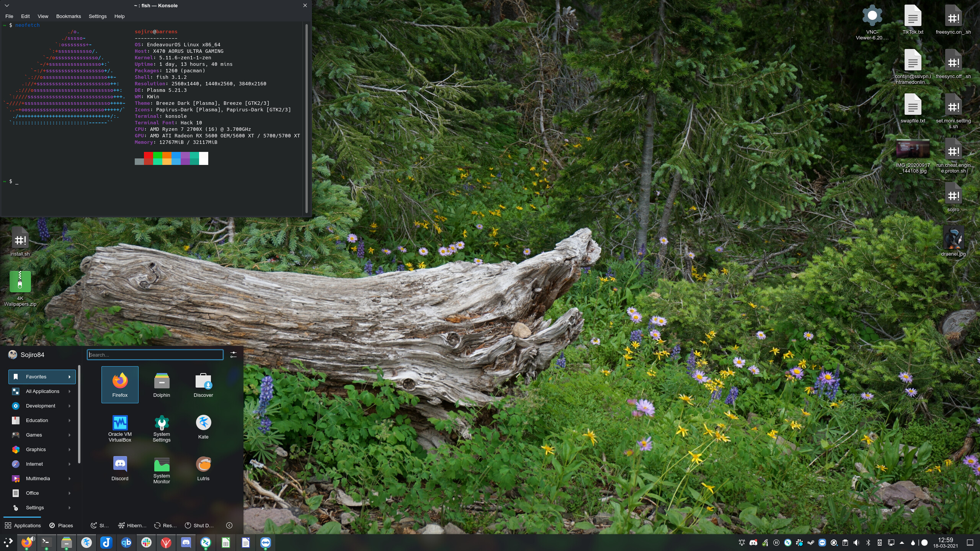Open Bluetooth applet in system tray
The height and width of the screenshot is (551, 980).
point(868,542)
